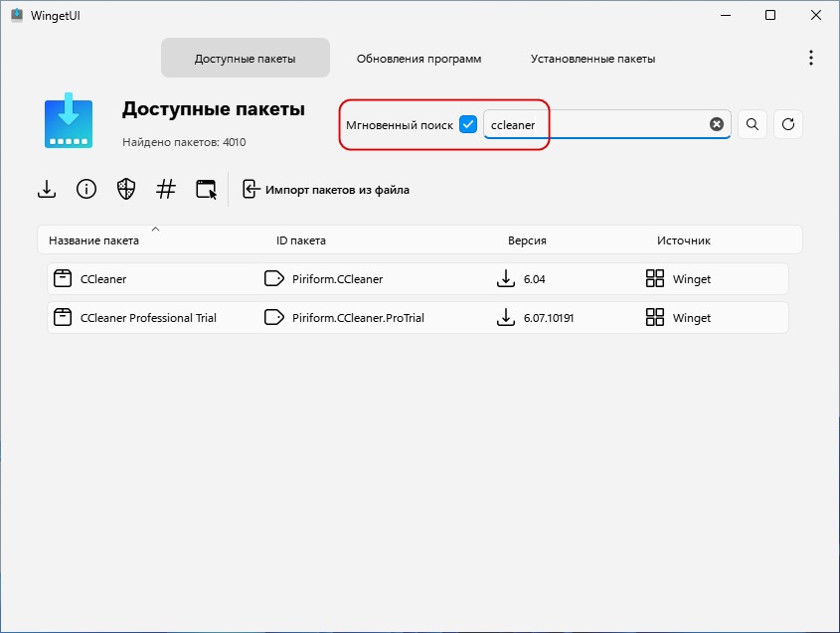Sort by Название пакета column header

coord(93,240)
